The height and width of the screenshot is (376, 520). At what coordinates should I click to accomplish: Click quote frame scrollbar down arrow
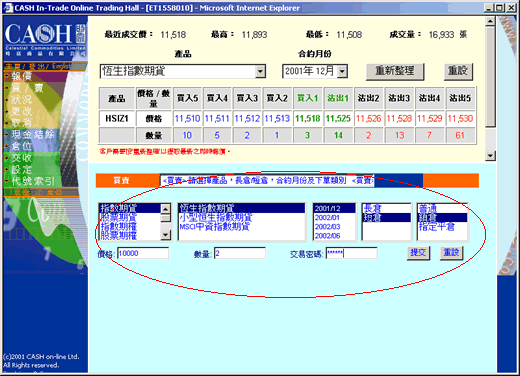pos(490,155)
